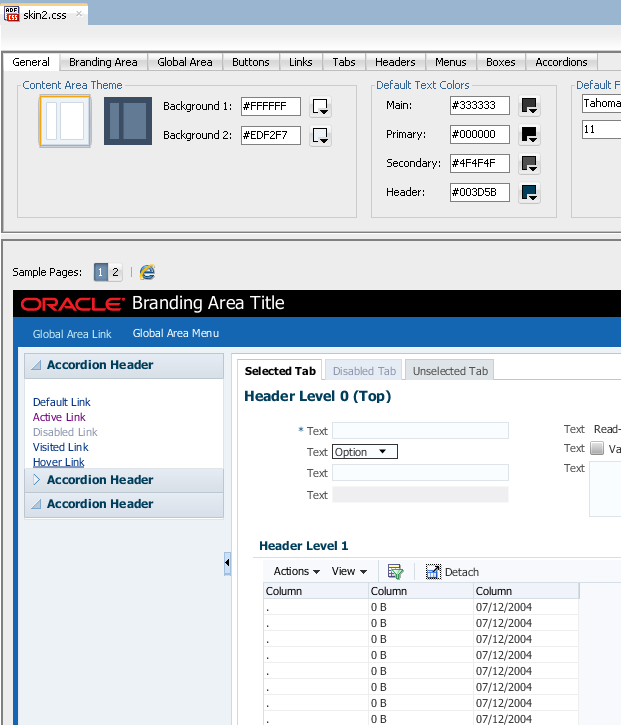Viewport: 621px width, 725px height.
Task: Toggle the checkbox next to Text label
Action: click(x=597, y=449)
